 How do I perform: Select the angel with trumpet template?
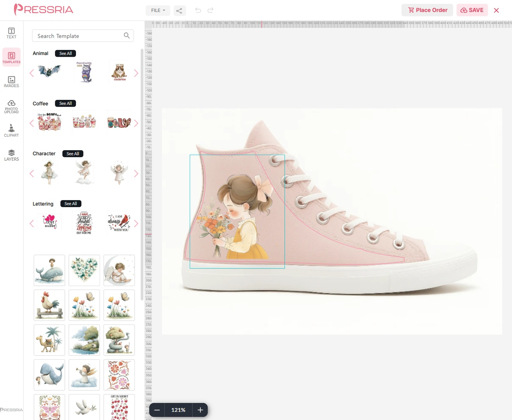pyautogui.click(x=84, y=375)
